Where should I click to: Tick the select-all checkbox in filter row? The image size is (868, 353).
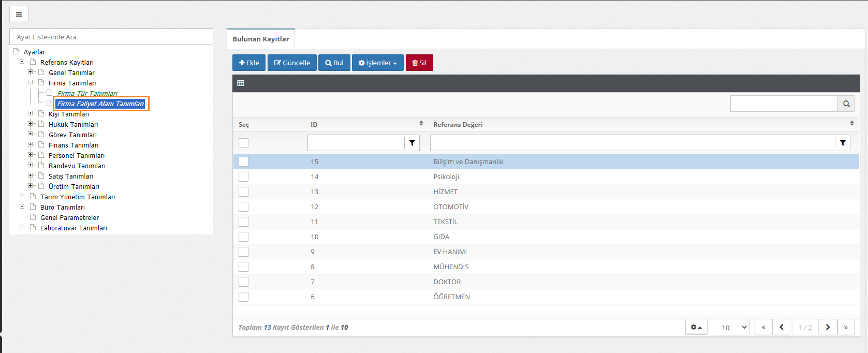click(x=243, y=143)
